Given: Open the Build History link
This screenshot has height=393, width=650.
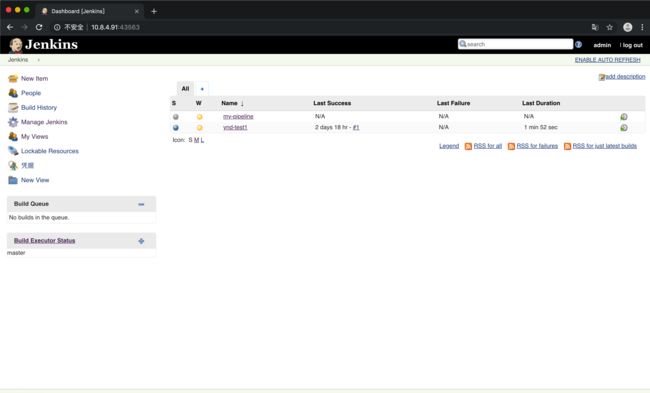Looking at the screenshot, I should [x=39, y=107].
